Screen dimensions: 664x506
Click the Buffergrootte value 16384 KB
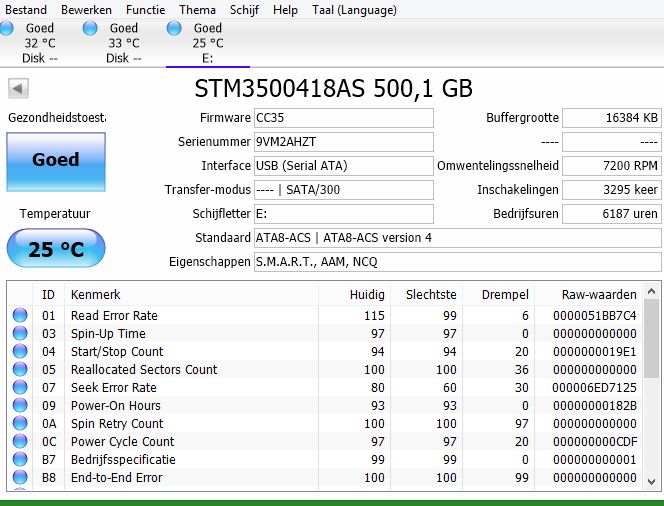pos(611,118)
